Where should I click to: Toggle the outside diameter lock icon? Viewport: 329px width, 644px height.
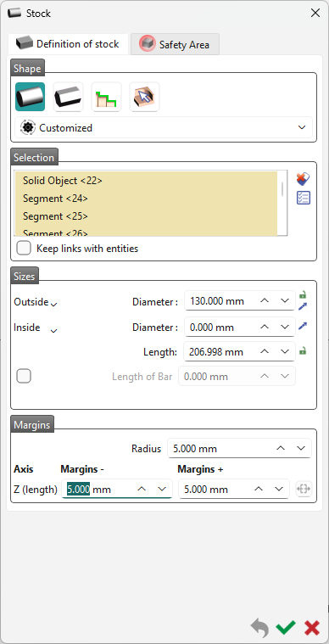coord(303,295)
